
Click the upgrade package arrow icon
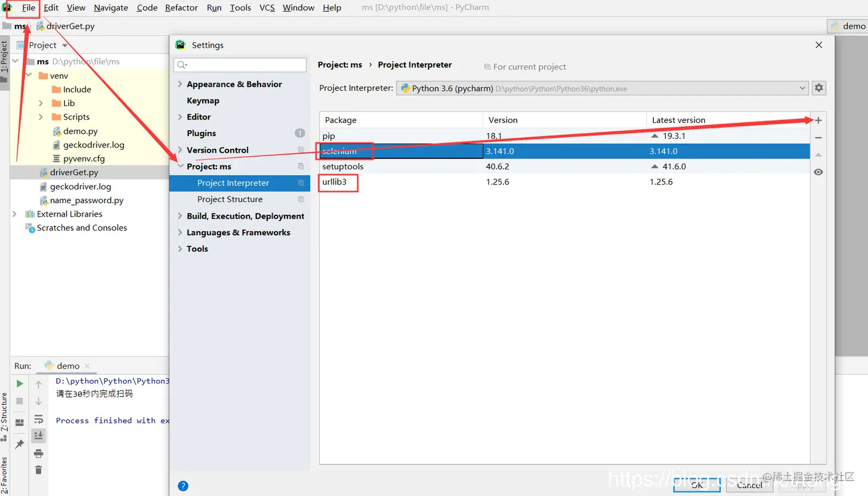coord(819,155)
